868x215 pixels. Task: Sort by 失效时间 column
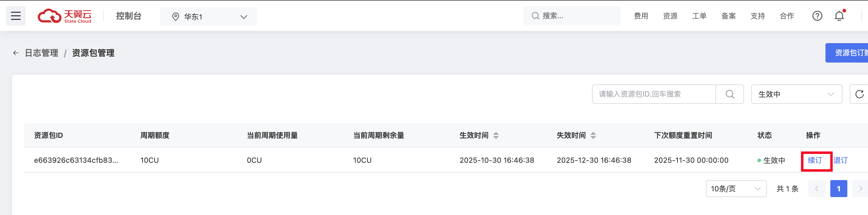pyautogui.click(x=593, y=136)
